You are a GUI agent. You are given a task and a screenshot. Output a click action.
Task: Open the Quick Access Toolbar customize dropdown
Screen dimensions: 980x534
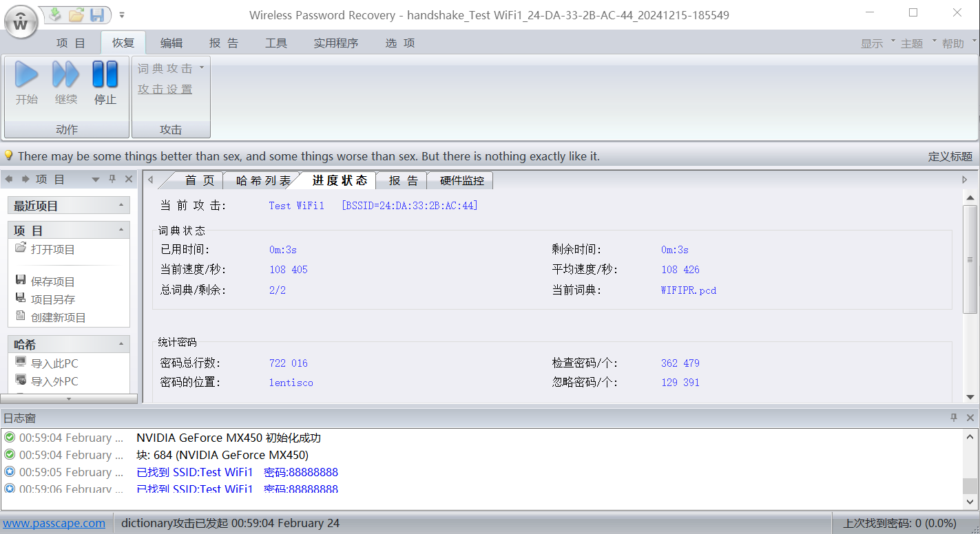(x=122, y=13)
